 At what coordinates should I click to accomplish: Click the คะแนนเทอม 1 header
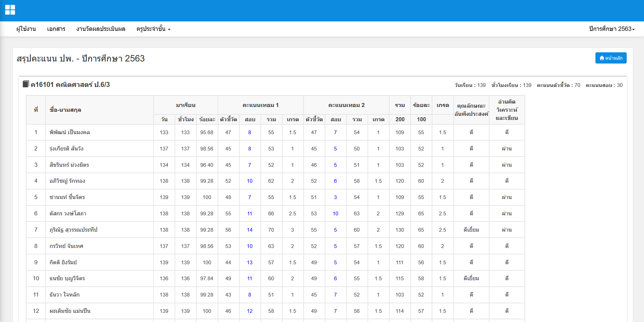click(261, 105)
